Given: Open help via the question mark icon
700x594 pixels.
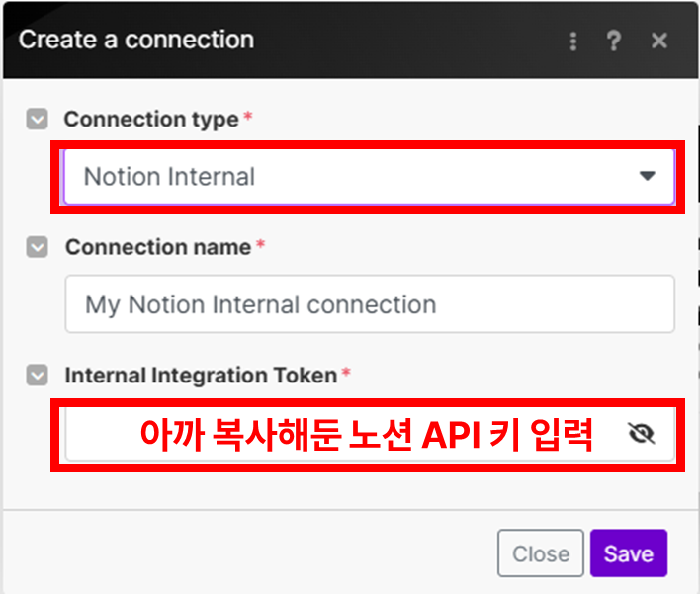Looking at the screenshot, I should click(614, 41).
